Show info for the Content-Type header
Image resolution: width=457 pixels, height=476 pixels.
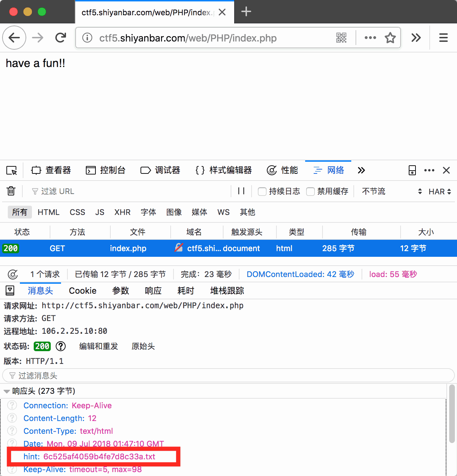[12, 431]
